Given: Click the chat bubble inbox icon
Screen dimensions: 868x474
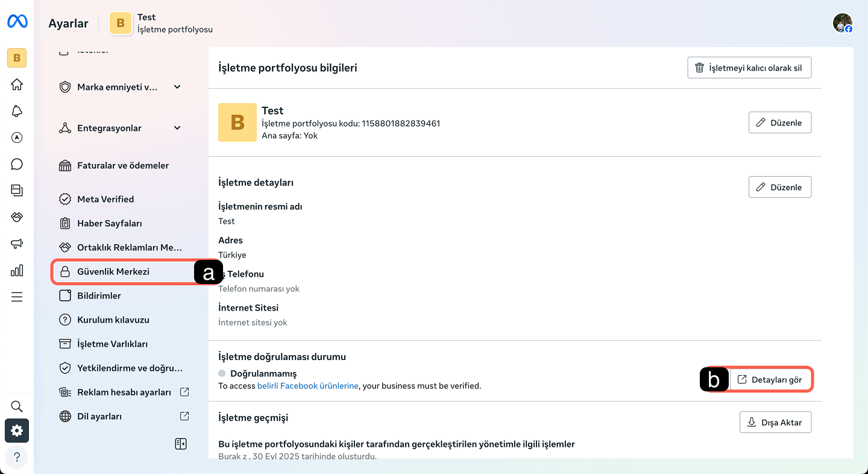Looking at the screenshot, I should coord(17,164).
